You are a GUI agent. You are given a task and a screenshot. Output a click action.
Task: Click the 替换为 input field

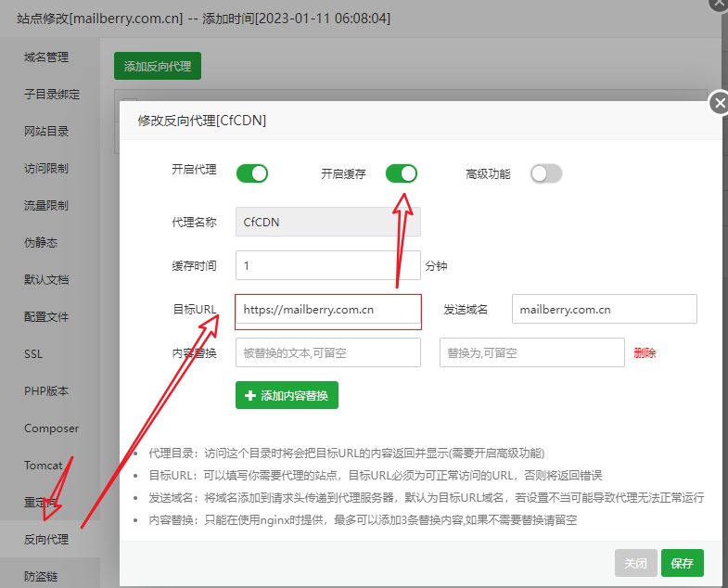pyautogui.click(x=532, y=352)
